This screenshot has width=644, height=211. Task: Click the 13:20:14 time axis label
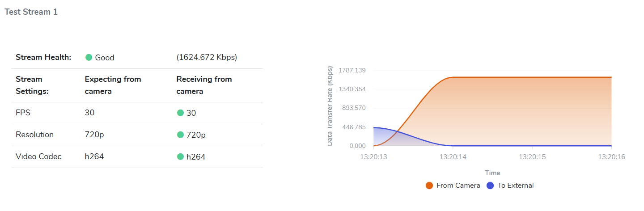453,157
